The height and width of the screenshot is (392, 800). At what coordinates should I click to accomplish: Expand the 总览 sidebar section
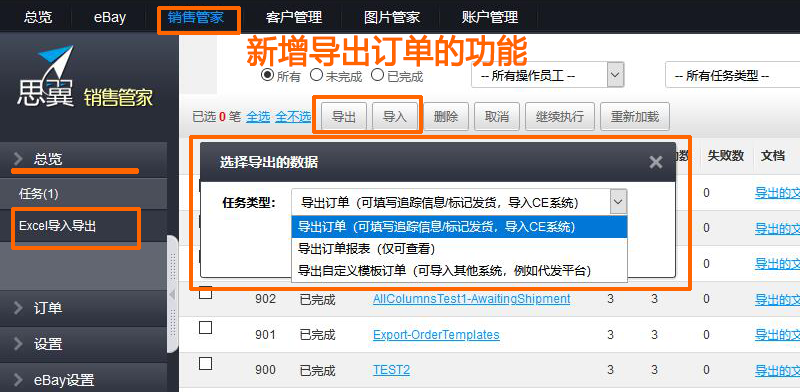(83, 159)
